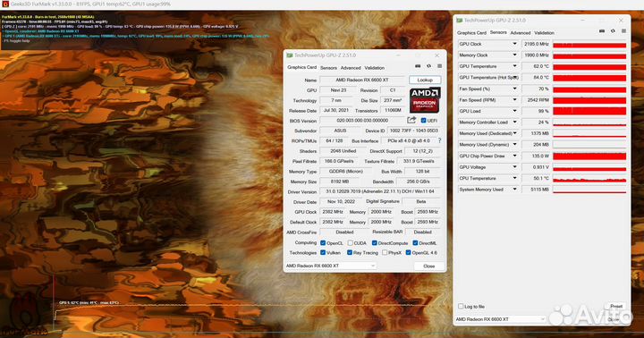Open the Fan Speed (RPM) sensor dropdown
This screenshot has width=644, height=338.
pyautogui.click(x=514, y=100)
